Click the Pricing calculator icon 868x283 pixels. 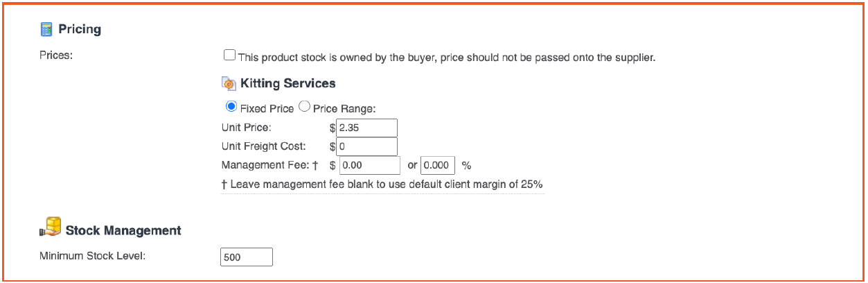click(x=46, y=29)
